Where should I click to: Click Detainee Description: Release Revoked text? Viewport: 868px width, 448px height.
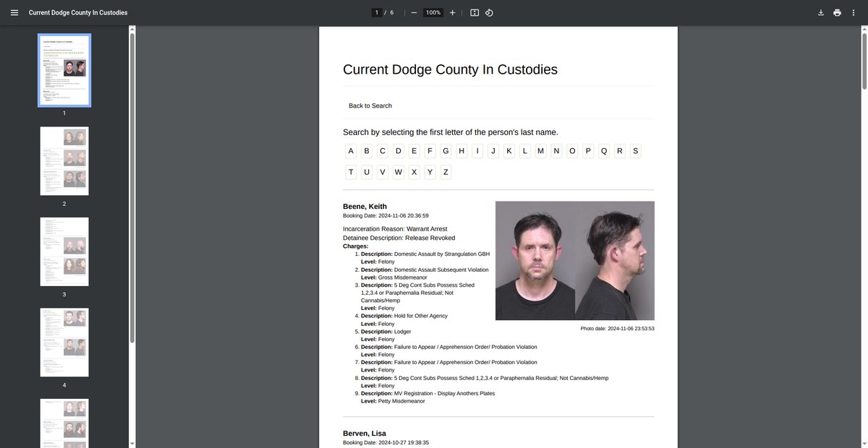click(399, 238)
